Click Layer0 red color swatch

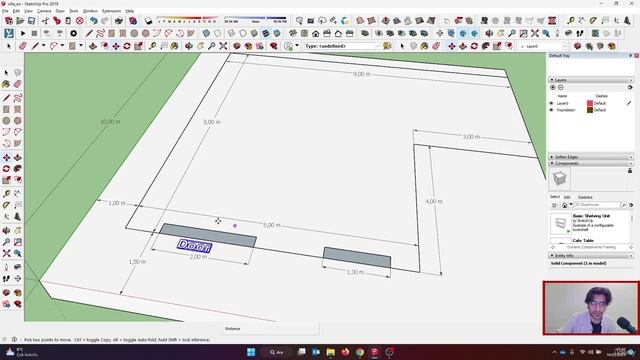[589, 103]
